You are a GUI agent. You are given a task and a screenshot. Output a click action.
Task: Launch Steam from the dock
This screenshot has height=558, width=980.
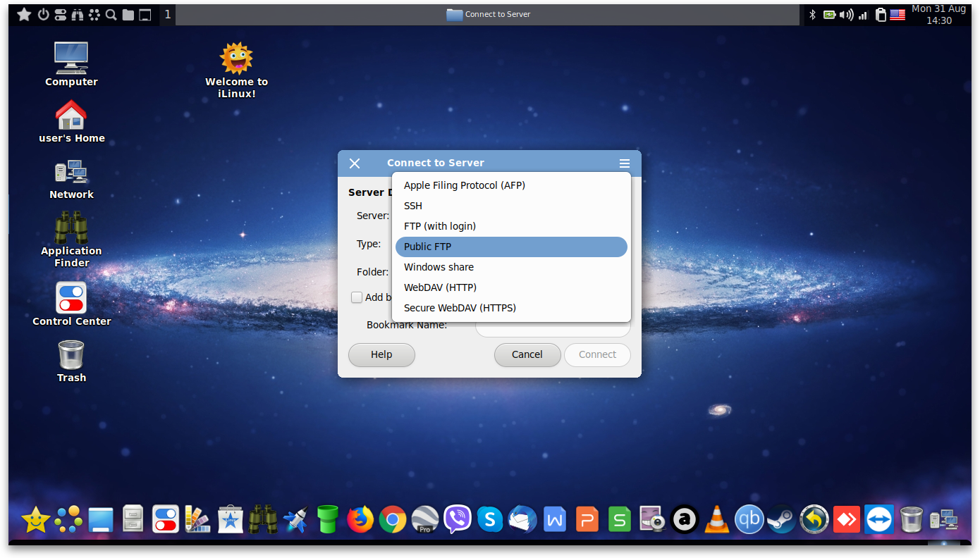click(x=782, y=520)
